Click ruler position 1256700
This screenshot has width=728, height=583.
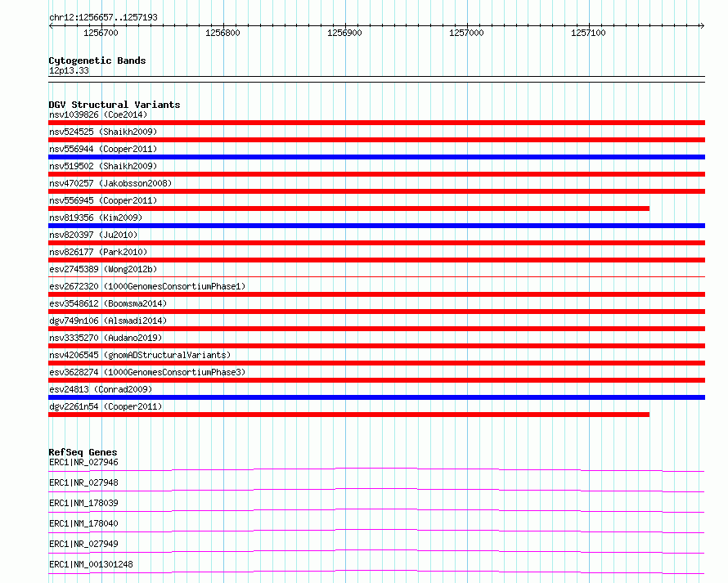(x=101, y=33)
